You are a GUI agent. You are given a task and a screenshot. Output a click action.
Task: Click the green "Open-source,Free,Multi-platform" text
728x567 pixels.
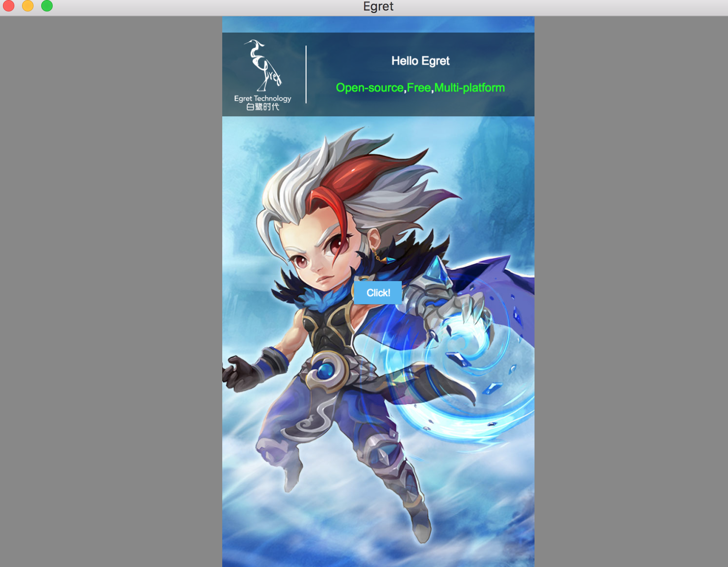421,88
